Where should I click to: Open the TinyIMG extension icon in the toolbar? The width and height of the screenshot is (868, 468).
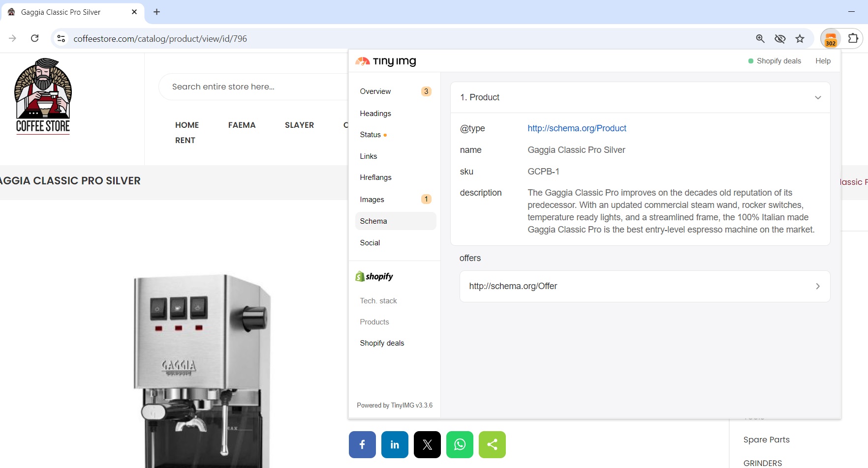click(830, 38)
